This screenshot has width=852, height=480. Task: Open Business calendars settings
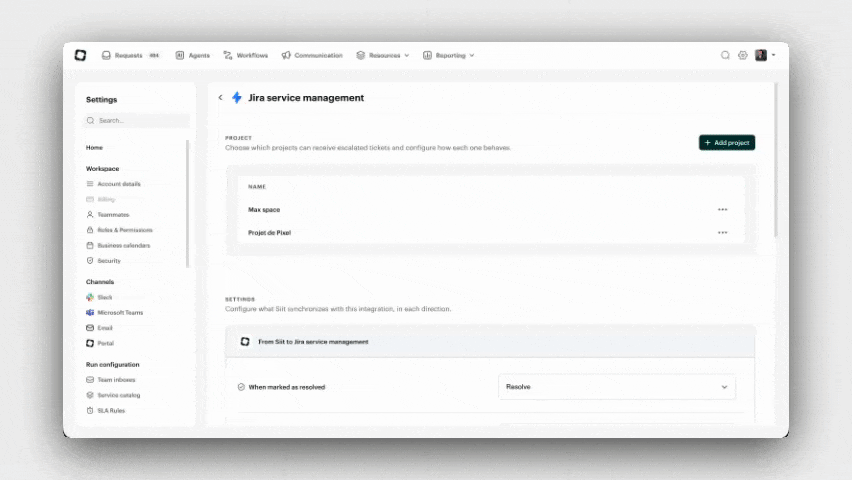pyautogui.click(x=118, y=245)
